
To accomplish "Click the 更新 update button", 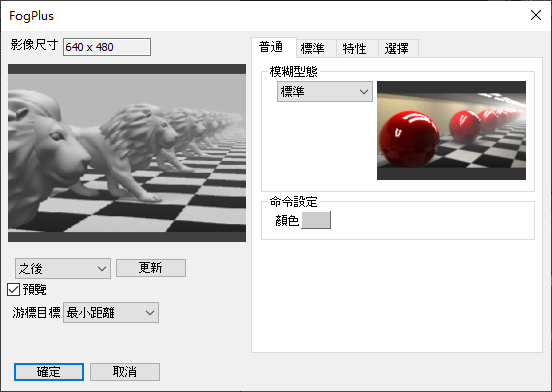I will tap(151, 268).
